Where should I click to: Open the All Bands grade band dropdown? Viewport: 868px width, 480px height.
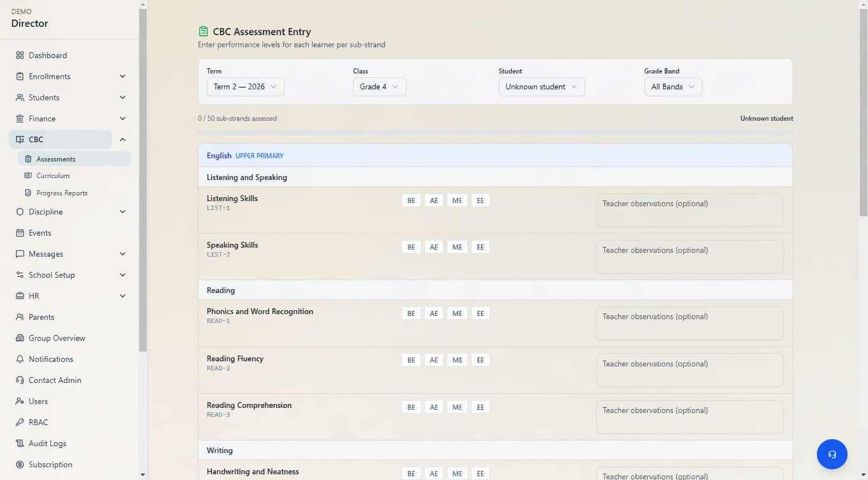673,87
